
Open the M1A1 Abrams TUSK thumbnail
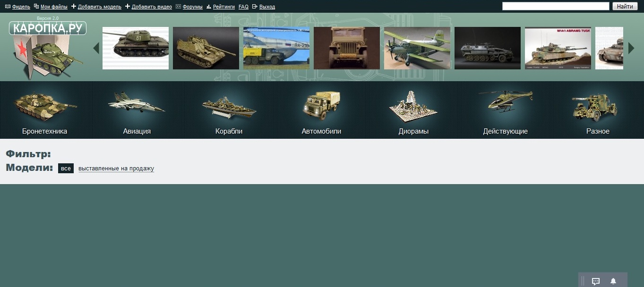[558, 48]
